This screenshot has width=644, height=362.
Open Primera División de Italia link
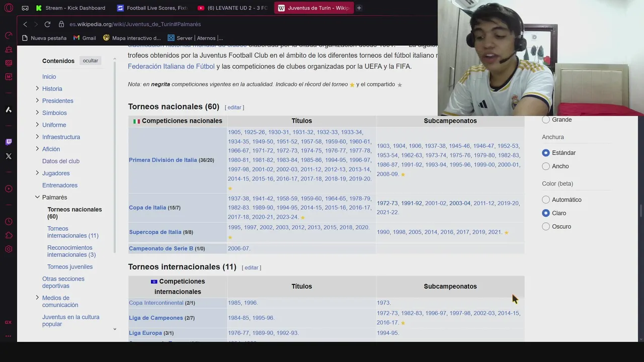(x=163, y=160)
